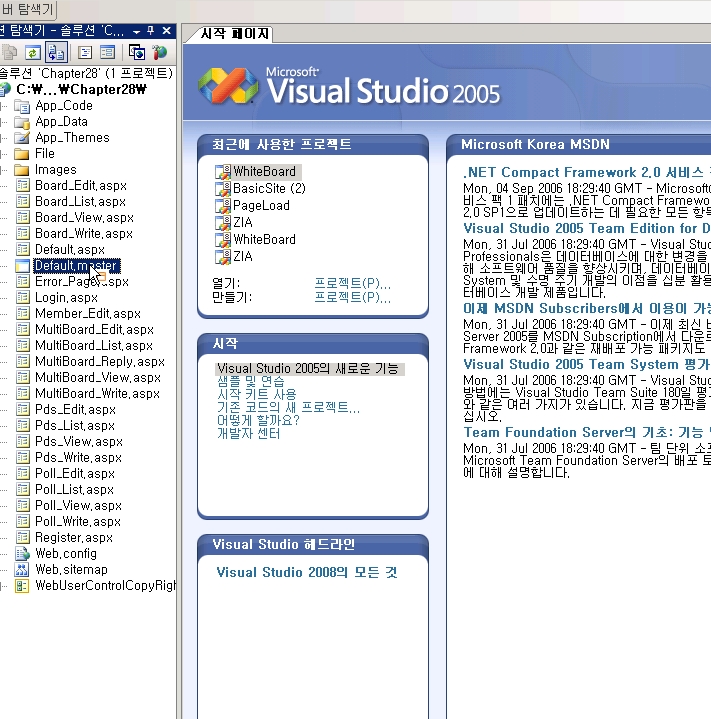This screenshot has height=719, width=711.
Task: Click 프로젝트(P)... link next to 만들기
Action: pyautogui.click(x=353, y=297)
